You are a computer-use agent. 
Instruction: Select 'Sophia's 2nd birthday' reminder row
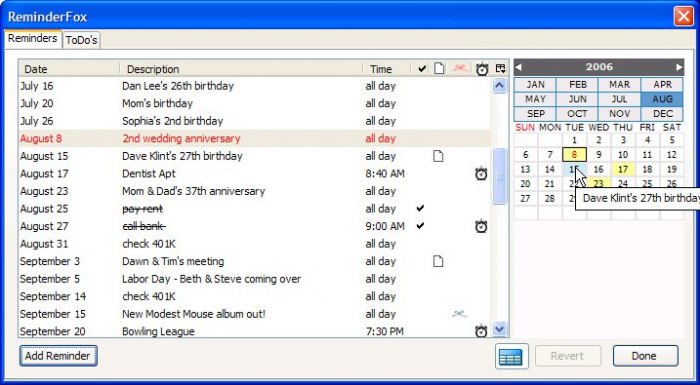point(254,121)
